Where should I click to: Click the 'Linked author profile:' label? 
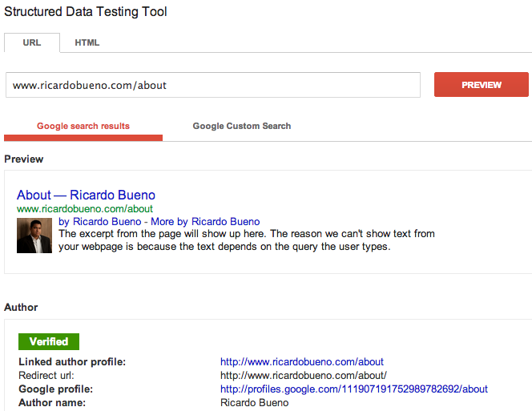tap(72, 362)
